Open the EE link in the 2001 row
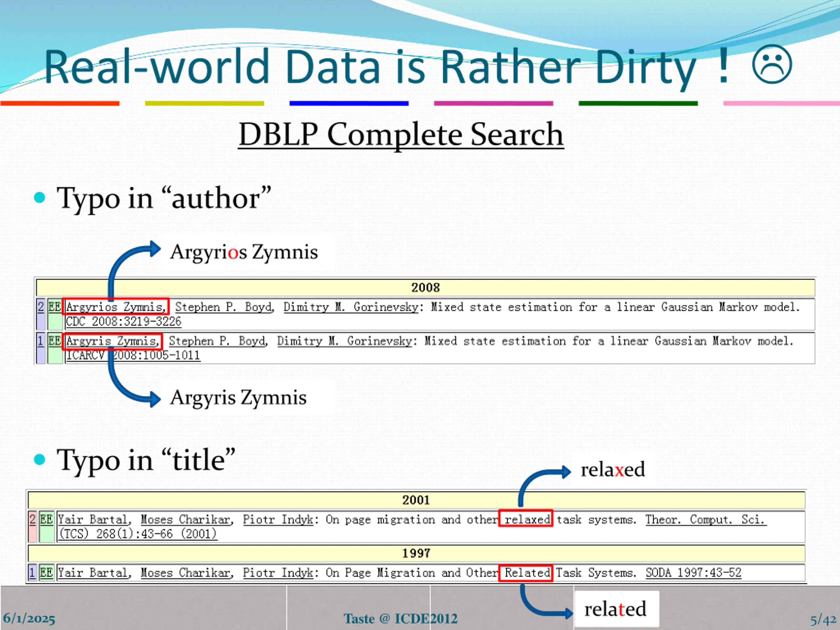Viewport: 840px width, 630px height. pos(46,519)
